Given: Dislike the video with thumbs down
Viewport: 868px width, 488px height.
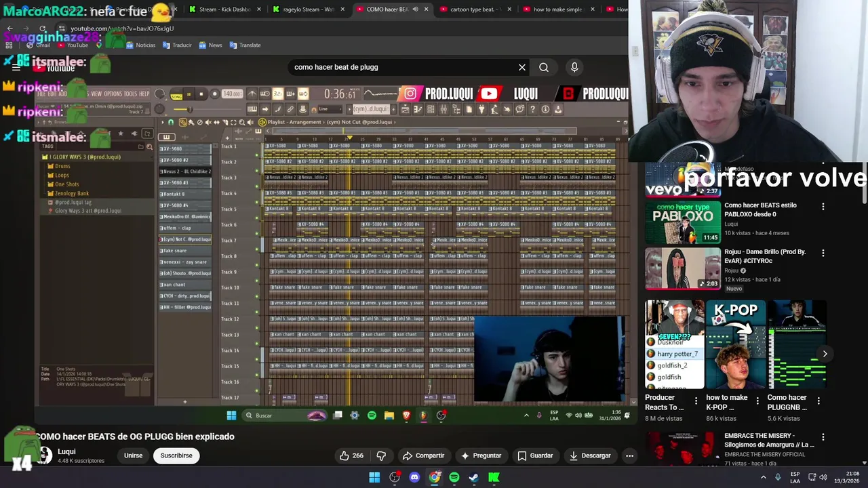Looking at the screenshot, I should click(x=381, y=455).
